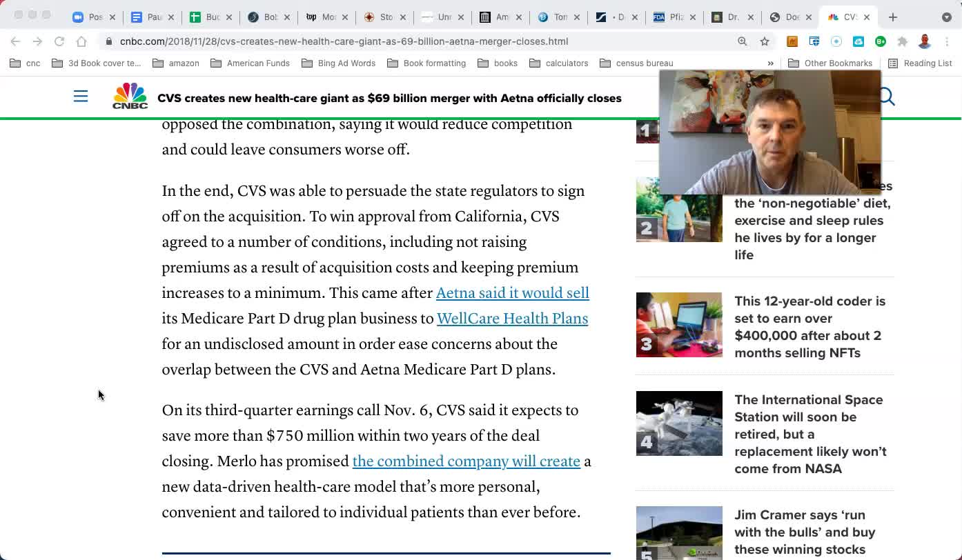Open 'Aetna said it would sell' link
The image size is (962, 560).
[513, 293]
